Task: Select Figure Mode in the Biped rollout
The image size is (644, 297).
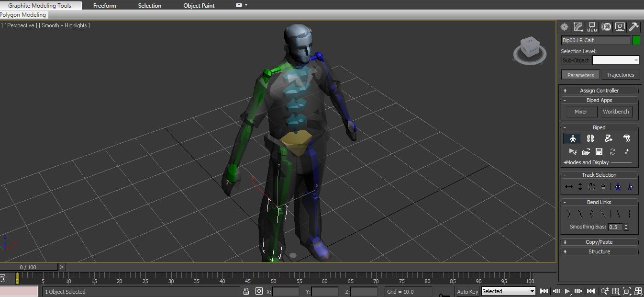Action: (x=573, y=138)
